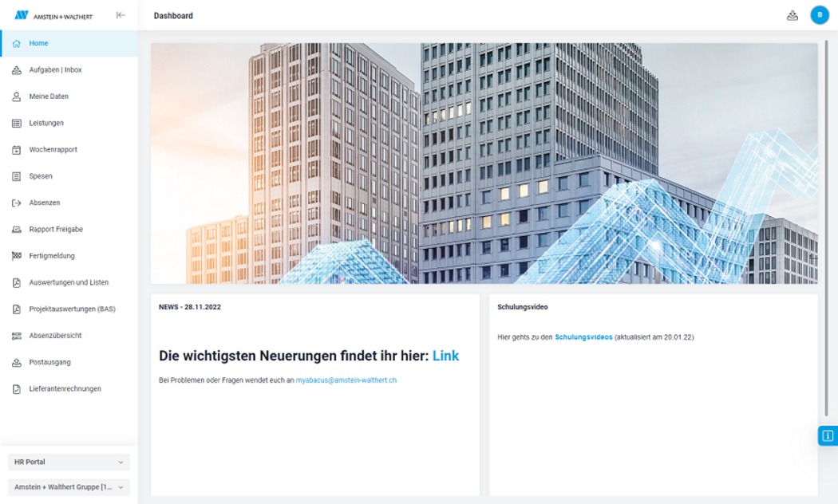
Task: Click the user avatar "B" icon
Action: (820, 15)
